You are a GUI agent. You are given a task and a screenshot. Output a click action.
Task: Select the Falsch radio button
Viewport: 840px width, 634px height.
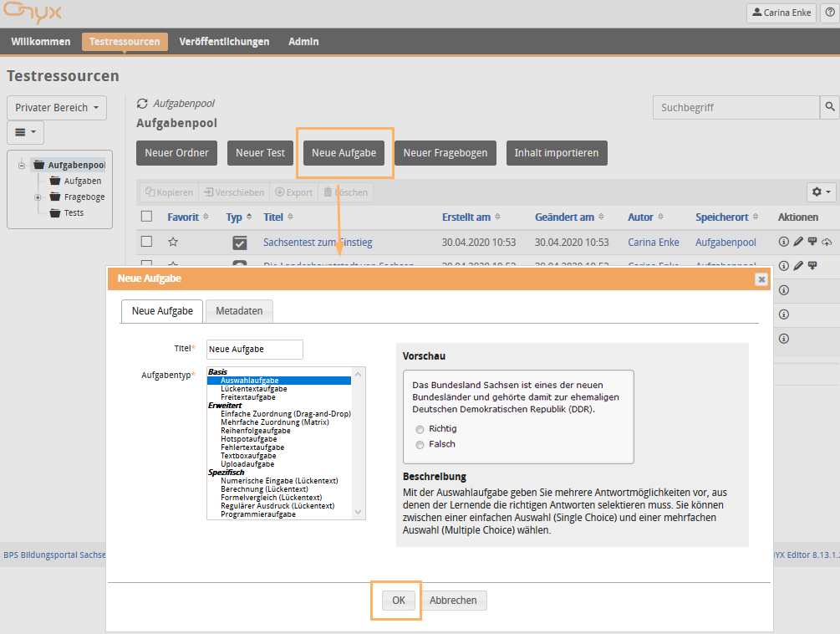[x=420, y=445]
